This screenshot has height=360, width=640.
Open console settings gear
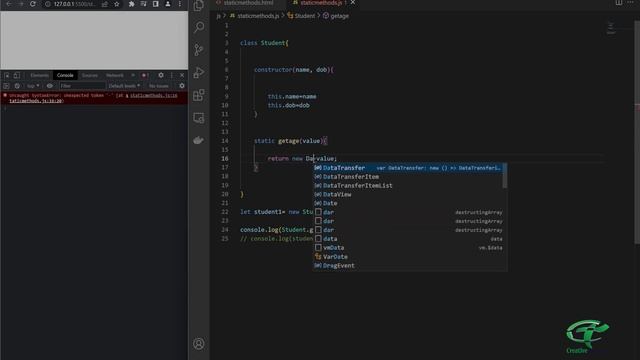tap(182, 86)
